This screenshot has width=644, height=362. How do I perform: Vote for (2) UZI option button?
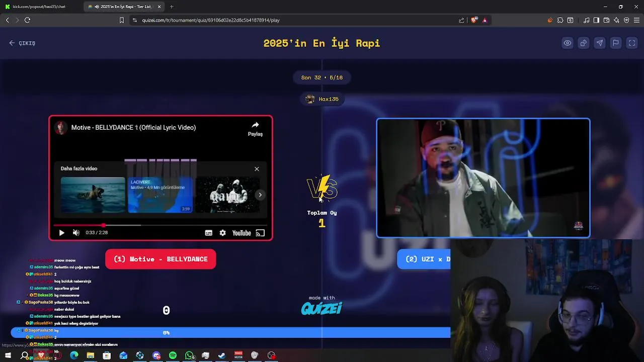[424, 259]
